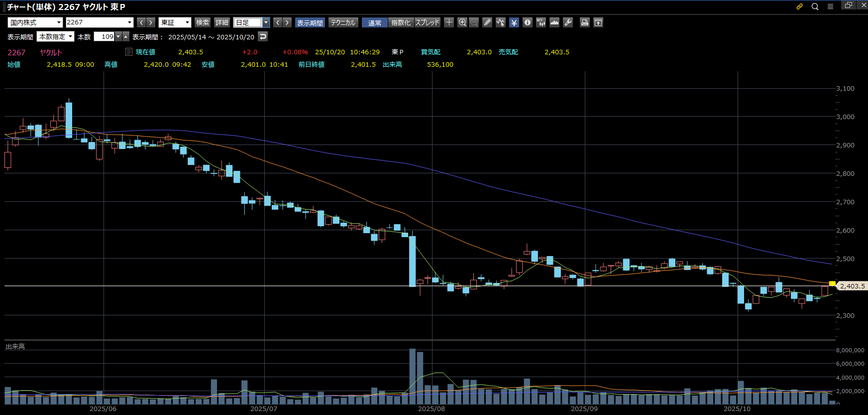Click the crosshair cursor tool icon

pyautogui.click(x=449, y=22)
